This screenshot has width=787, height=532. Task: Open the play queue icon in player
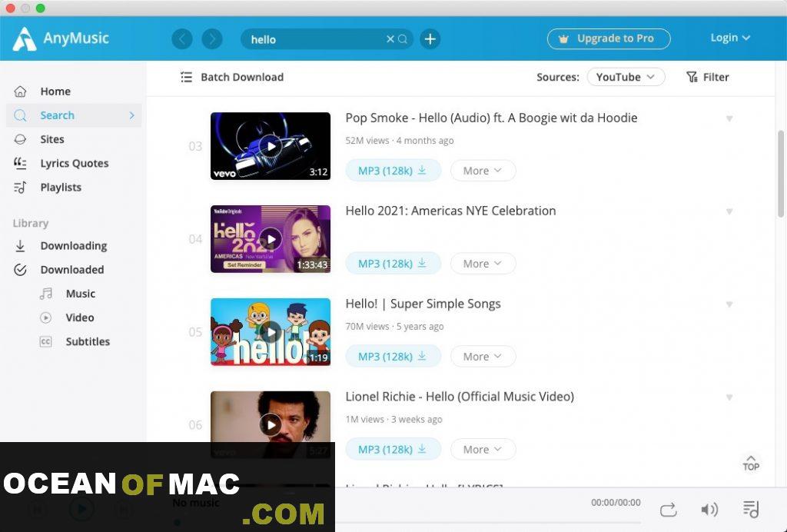751,509
